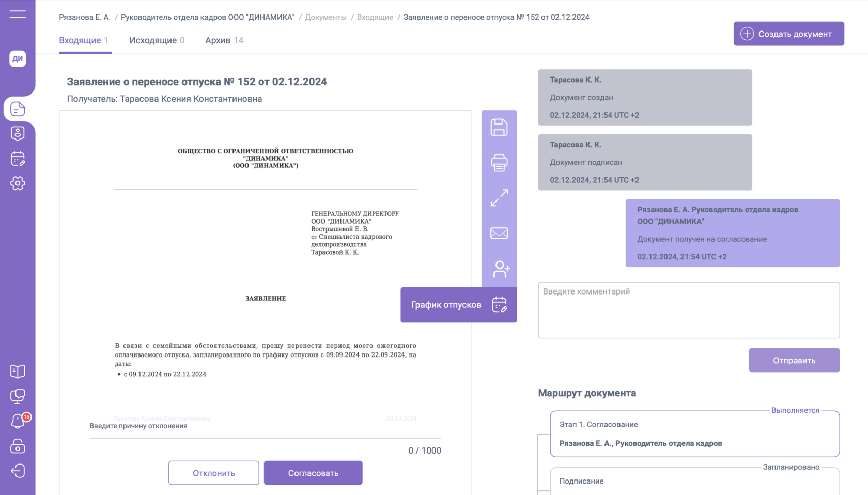
Task: Open settings gear in sidebar
Action: click(18, 183)
